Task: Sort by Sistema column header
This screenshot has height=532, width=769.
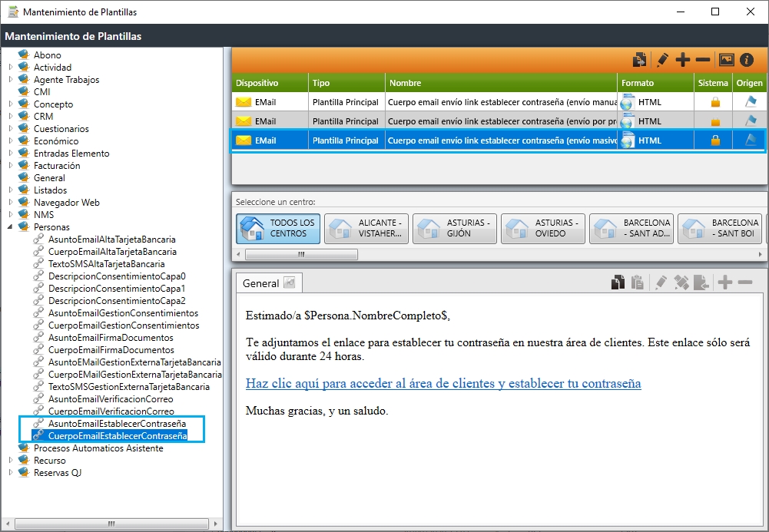Action: pos(713,83)
